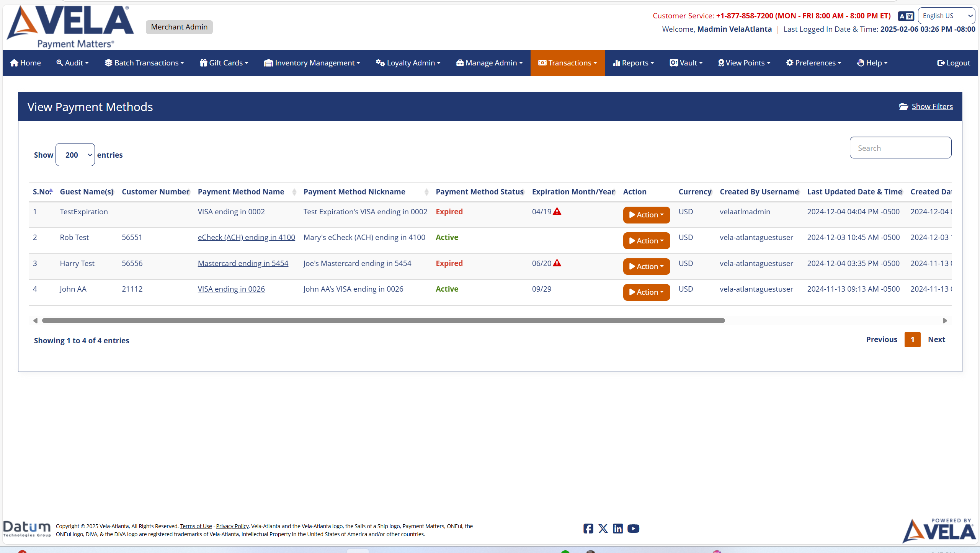Click the warning icon next to 06/20
The image size is (980, 553).
pos(557,263)
